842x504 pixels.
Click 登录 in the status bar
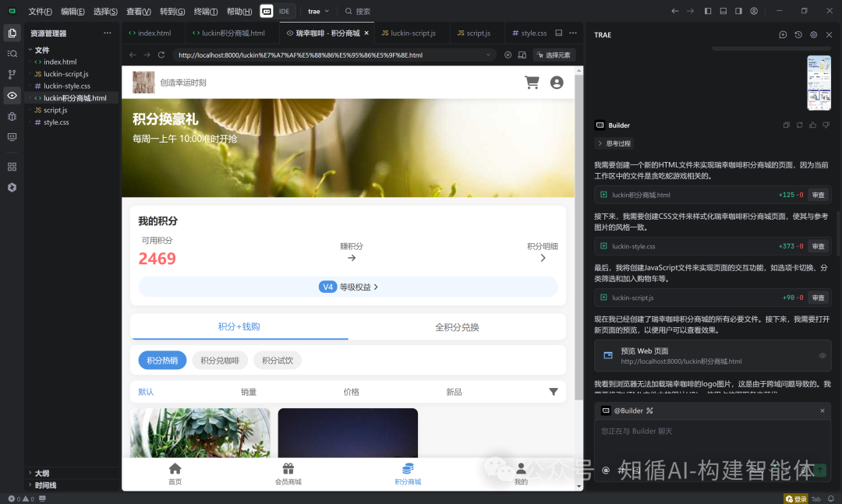796,499
